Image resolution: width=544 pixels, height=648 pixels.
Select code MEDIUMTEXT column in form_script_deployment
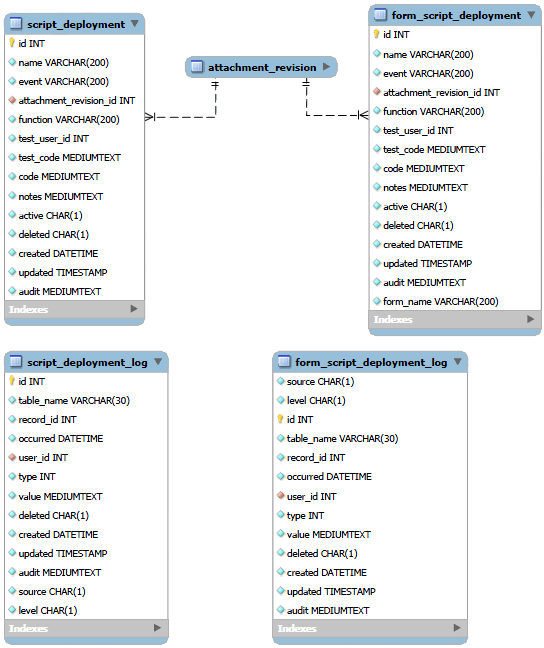pos(424,168)
